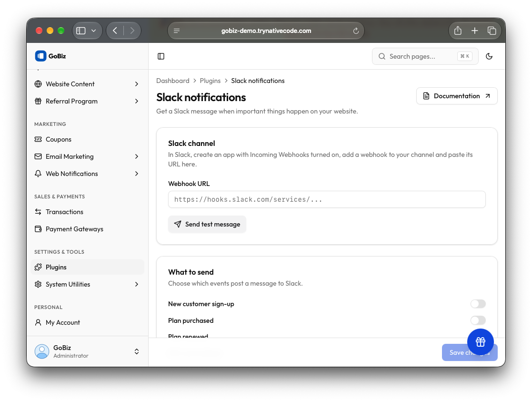This screenshot has width=532, height=402.
Task: Click the wallet icon beside Payment Gateways
Action: [x=38, y=229]
